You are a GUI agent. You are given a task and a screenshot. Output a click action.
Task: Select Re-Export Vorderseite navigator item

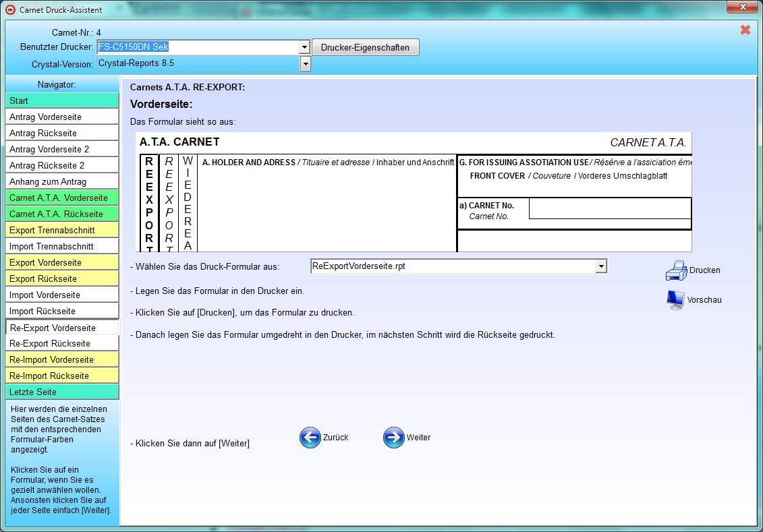pyautogui.click(x=62, y=327)
